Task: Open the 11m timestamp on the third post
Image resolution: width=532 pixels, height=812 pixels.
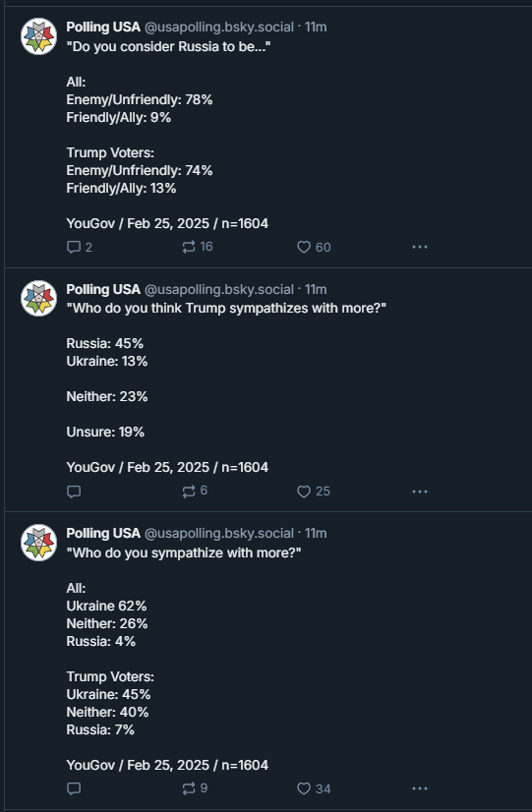Action: pos(316,534)
